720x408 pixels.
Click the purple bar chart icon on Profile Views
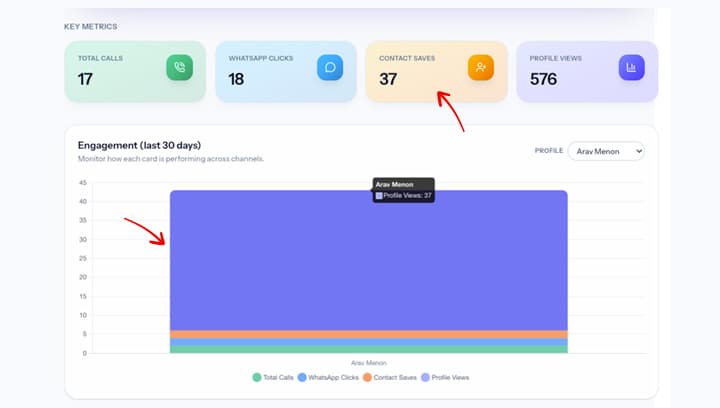click(631, 67)
